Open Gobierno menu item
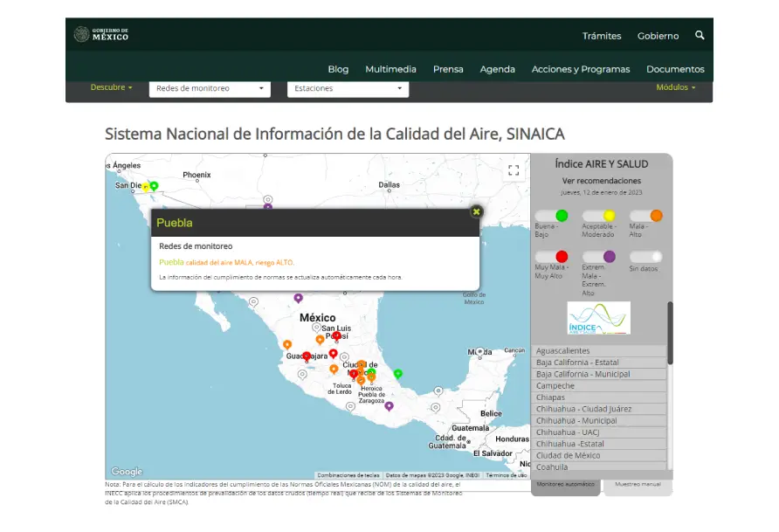The height and width of the screenshot is (532, 779). click(658, 36)
